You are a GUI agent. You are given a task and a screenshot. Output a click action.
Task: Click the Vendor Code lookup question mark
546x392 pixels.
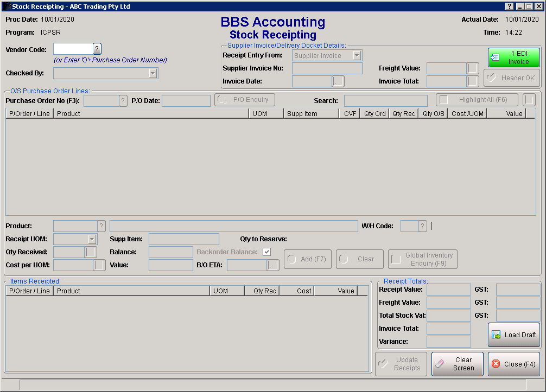[97, 49]
